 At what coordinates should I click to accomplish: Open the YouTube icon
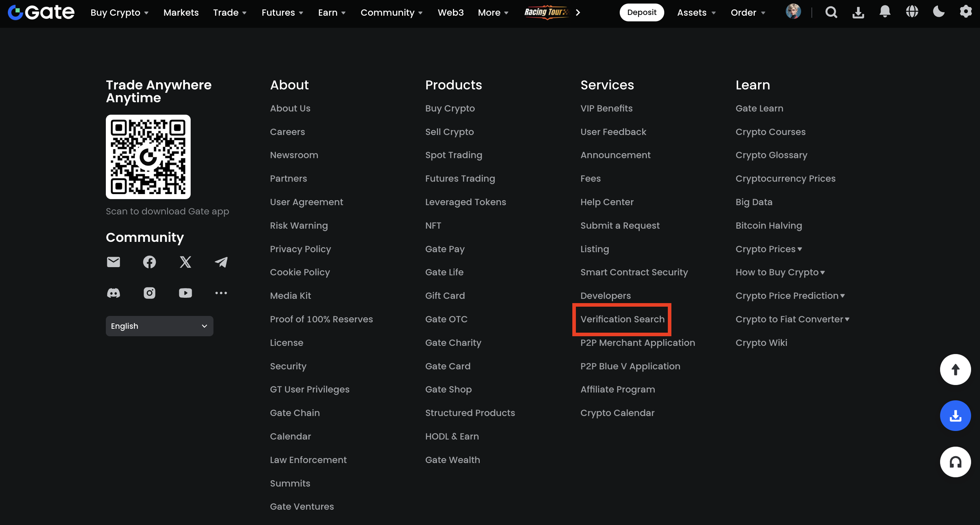pos(185,293)
